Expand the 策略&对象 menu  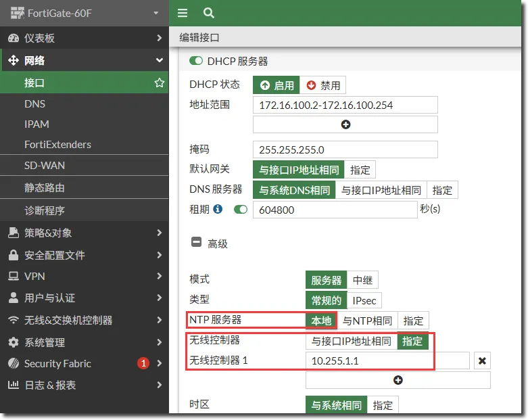pyautogui.click(x=84, y=233)
